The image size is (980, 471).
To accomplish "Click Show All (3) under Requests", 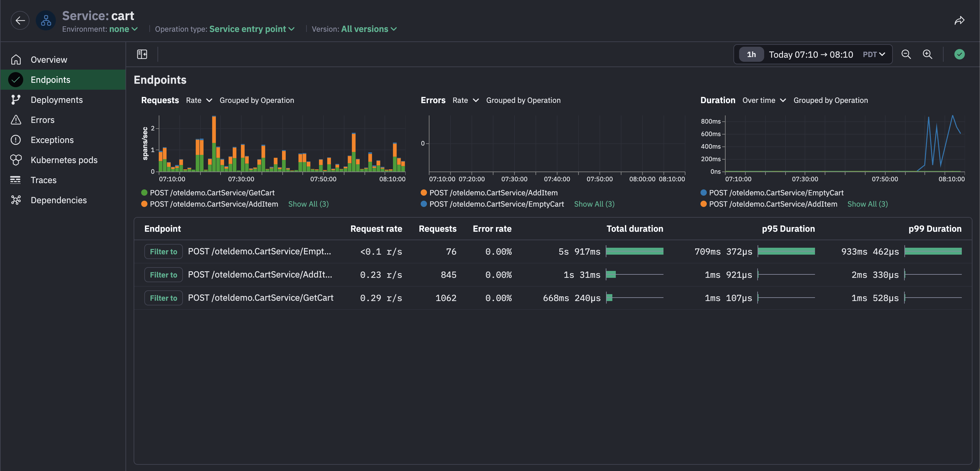I will 308,204.
